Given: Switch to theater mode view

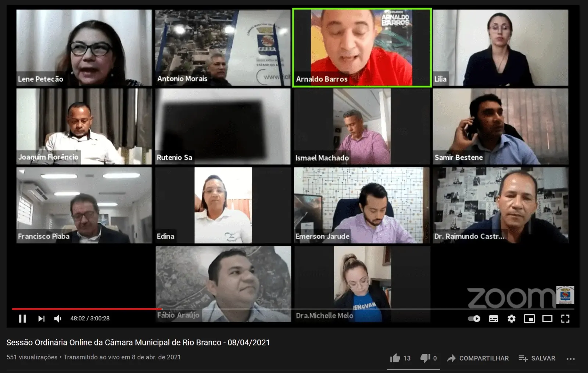Looking at the screenshot, I should point(547,319).
